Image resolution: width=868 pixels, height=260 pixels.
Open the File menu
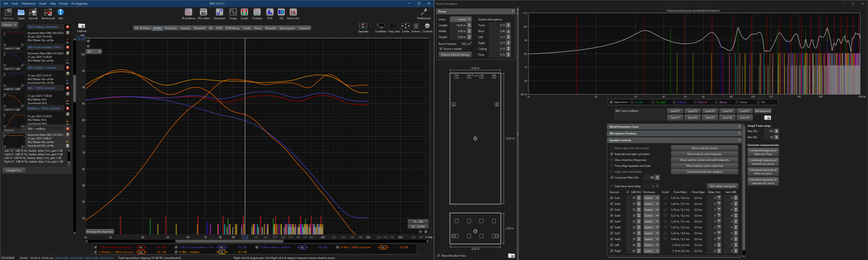(6, 3)
